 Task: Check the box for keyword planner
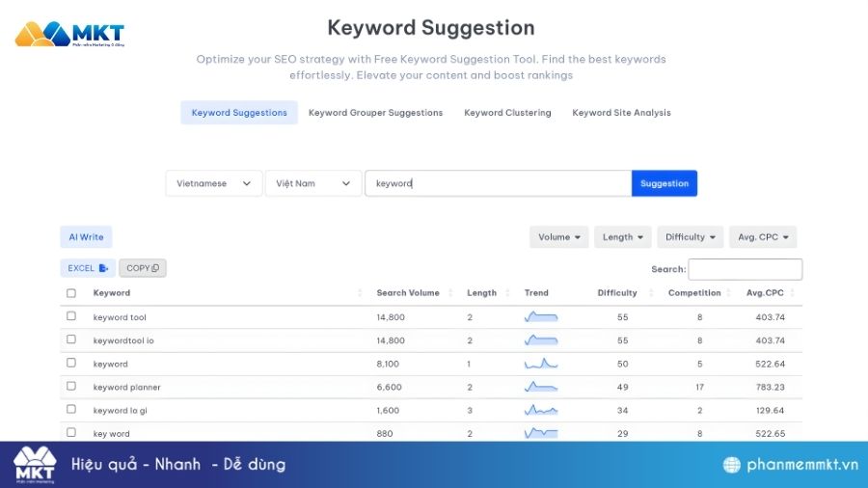tap(71, 386)
